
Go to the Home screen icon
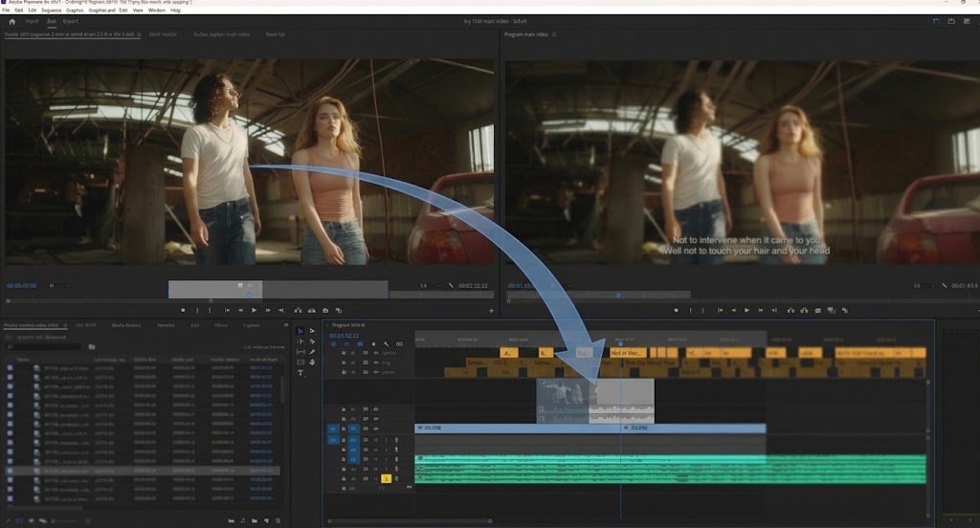click(11, 21)
